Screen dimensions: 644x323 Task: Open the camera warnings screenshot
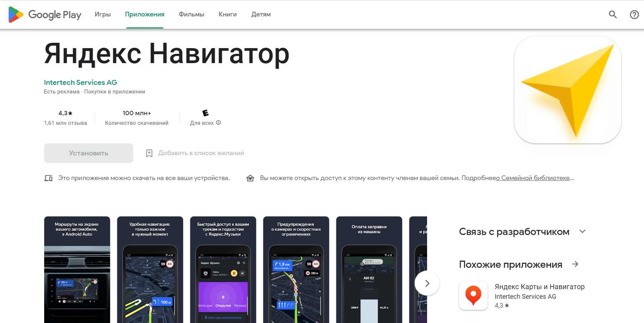[296, 270]
